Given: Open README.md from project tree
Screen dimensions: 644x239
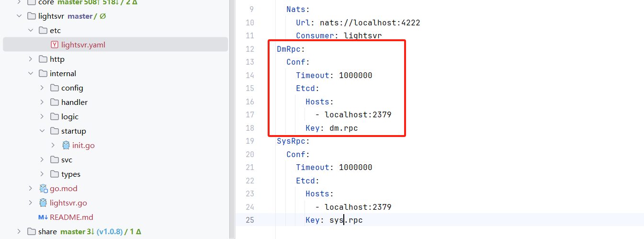Looking at the screenshot, I should tap(71, 217).
